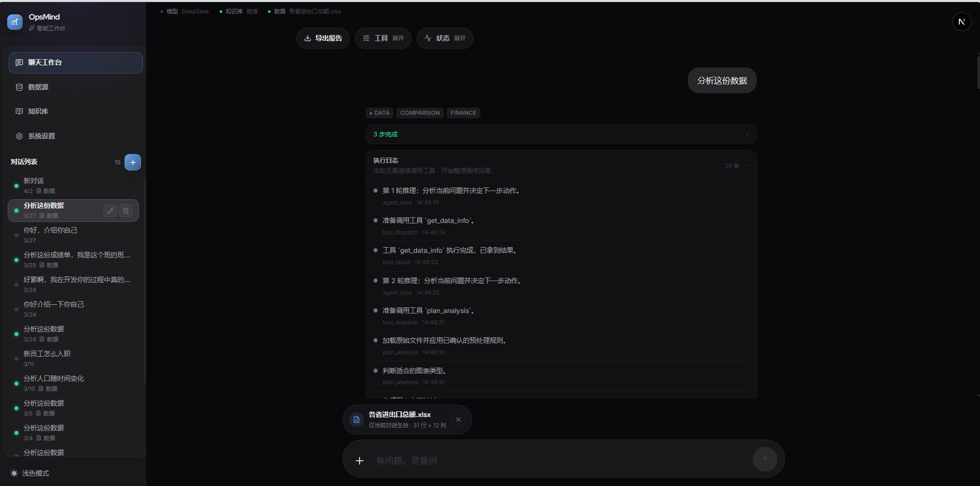Expand the 工具 tools panel

tap(383, 38)
